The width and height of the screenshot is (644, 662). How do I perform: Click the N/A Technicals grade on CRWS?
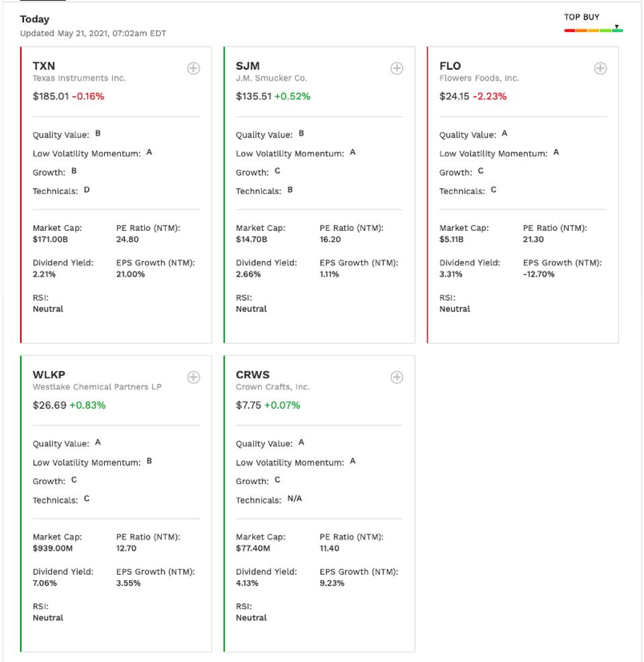pos(295,499)
